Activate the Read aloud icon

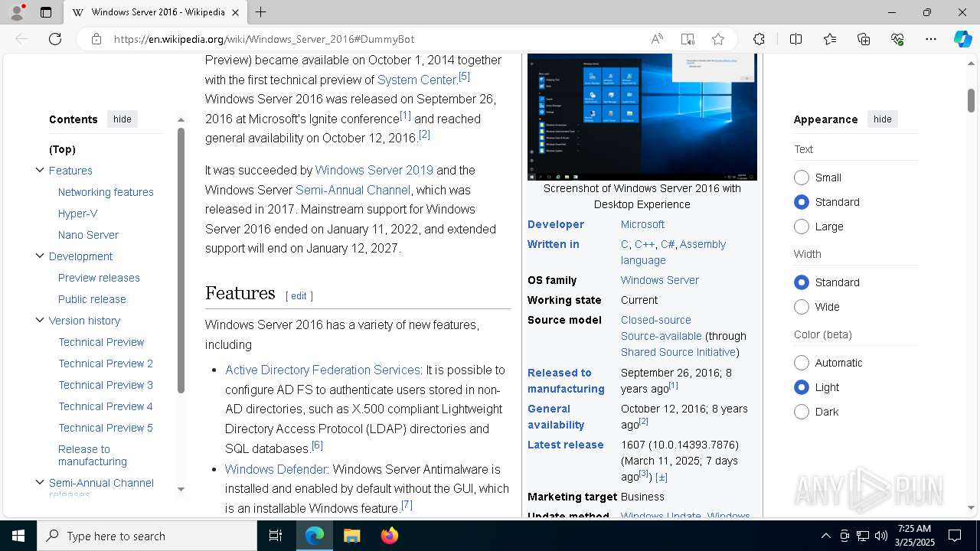(x=657, y=39)
